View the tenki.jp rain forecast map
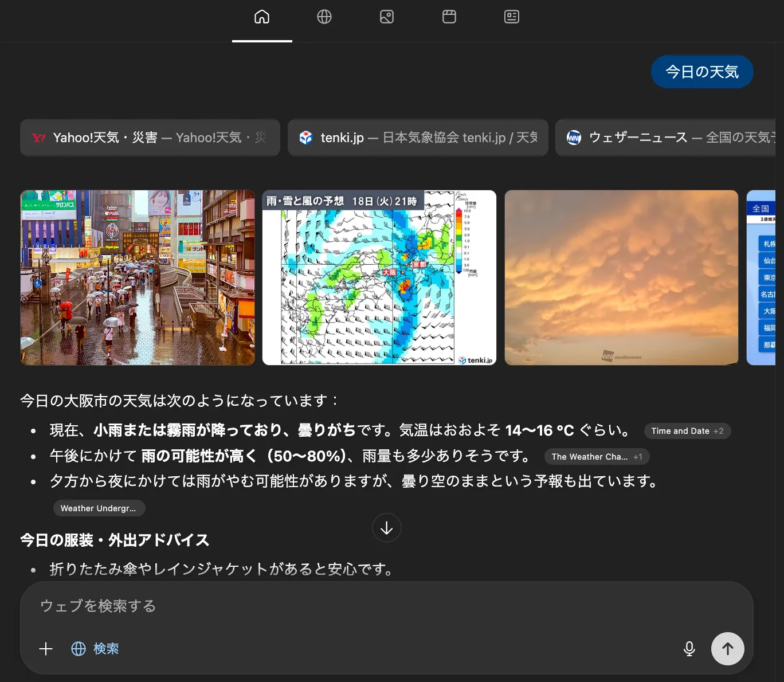This screenshot has width=784, height=682. pos(379,278)
